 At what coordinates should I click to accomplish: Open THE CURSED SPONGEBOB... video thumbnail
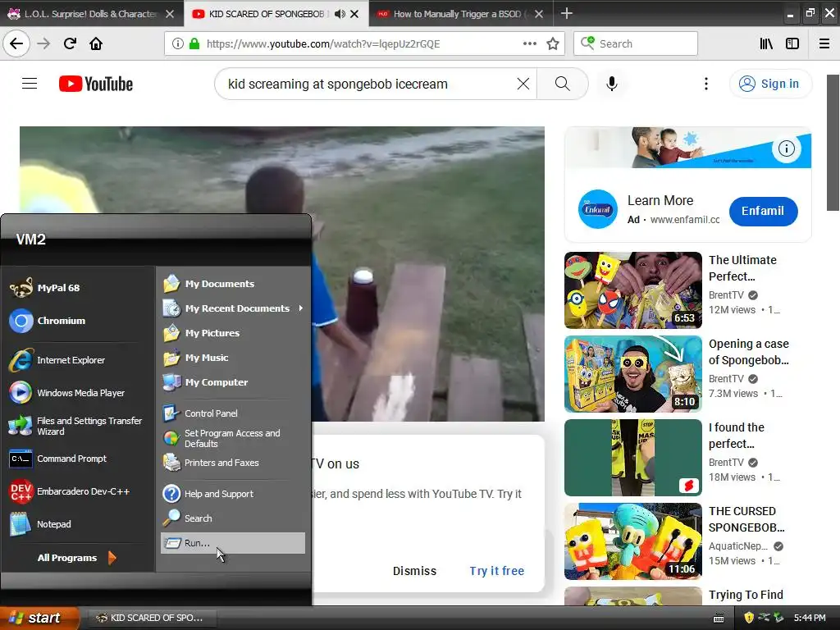click(x=632, y=541)
